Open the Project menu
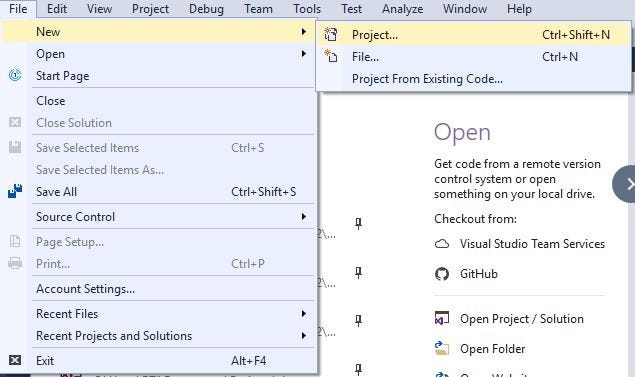Screen dimensions: 635x377 click(x=150, y=9)
